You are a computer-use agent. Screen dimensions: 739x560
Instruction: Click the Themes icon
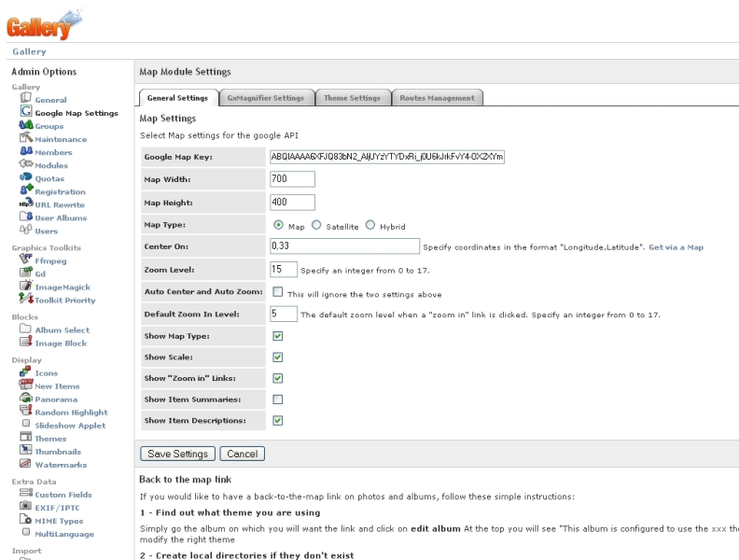pyautogui.click(x=26, y=437)
